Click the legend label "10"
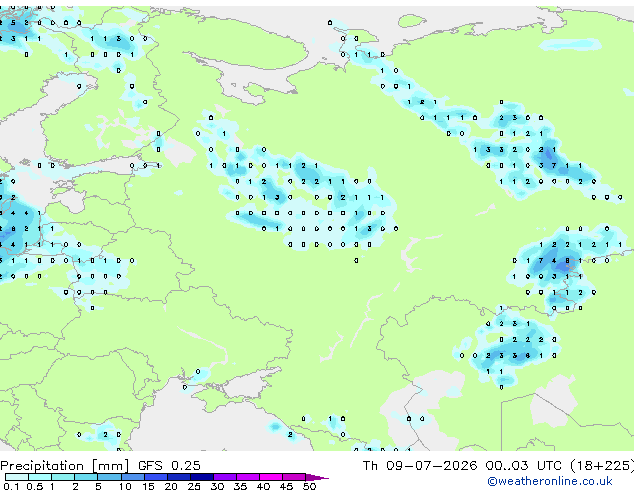This screenshot has width=634, height=490. tap(125, 486)
